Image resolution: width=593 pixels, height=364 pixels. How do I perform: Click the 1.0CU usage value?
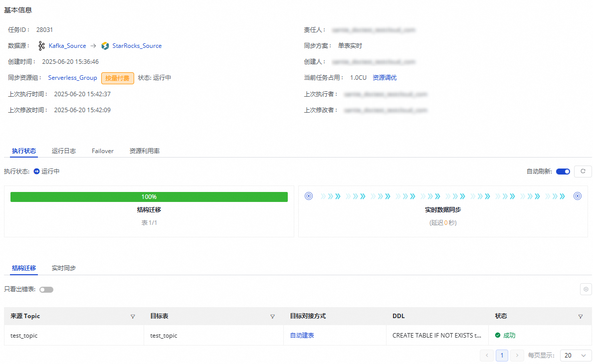point(358,77)
